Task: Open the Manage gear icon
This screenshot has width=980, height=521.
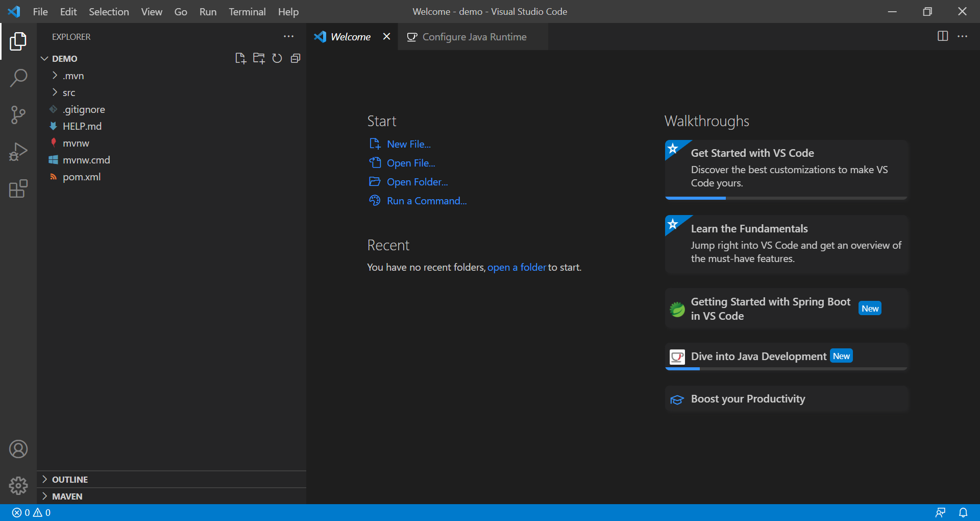Action: coord(18,486)
